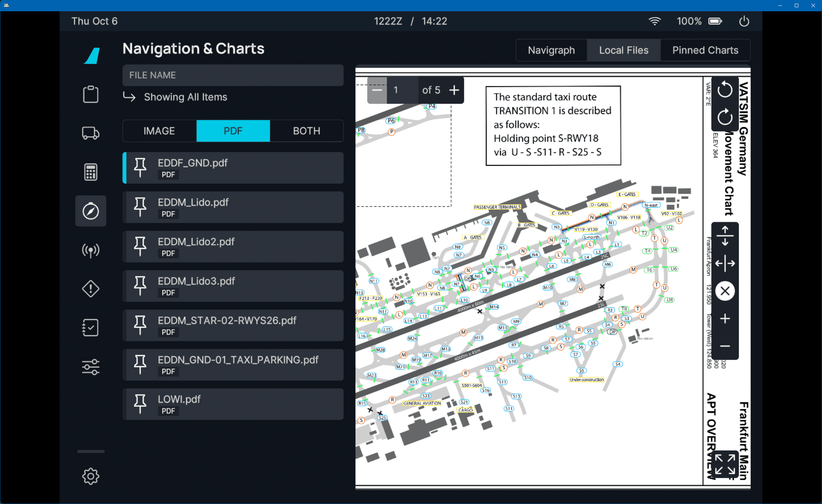822x504 pixels.
Task: Open EDDM_STAR-02-RWYS26.pdf chart
Action: [x=233, y=325]
